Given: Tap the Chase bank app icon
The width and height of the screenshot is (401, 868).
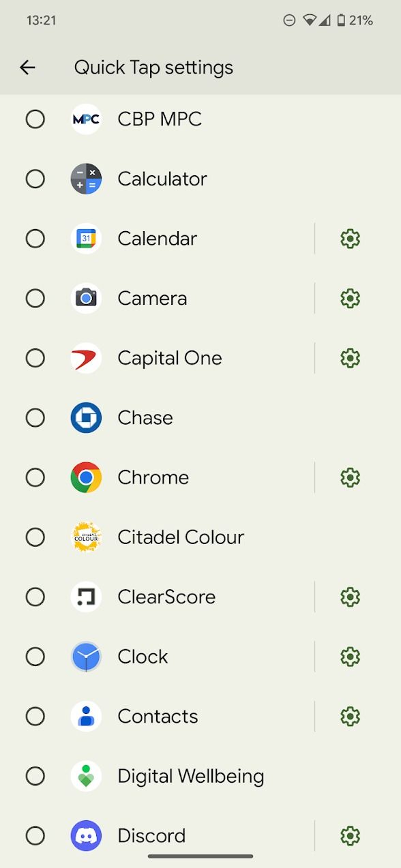Looking at the screenshot, I should 85,417.
